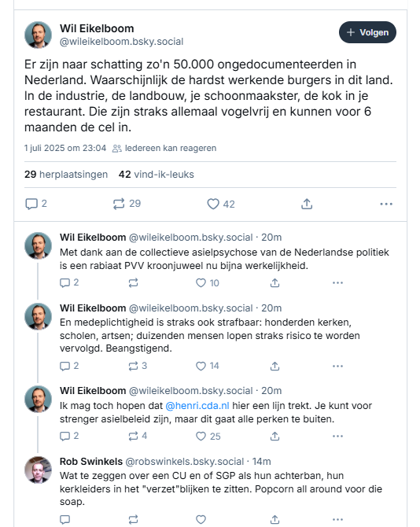Screen dimensions: 420x527
Task: Reply to Rob Swinkels' comment
Action: point(64,520)
